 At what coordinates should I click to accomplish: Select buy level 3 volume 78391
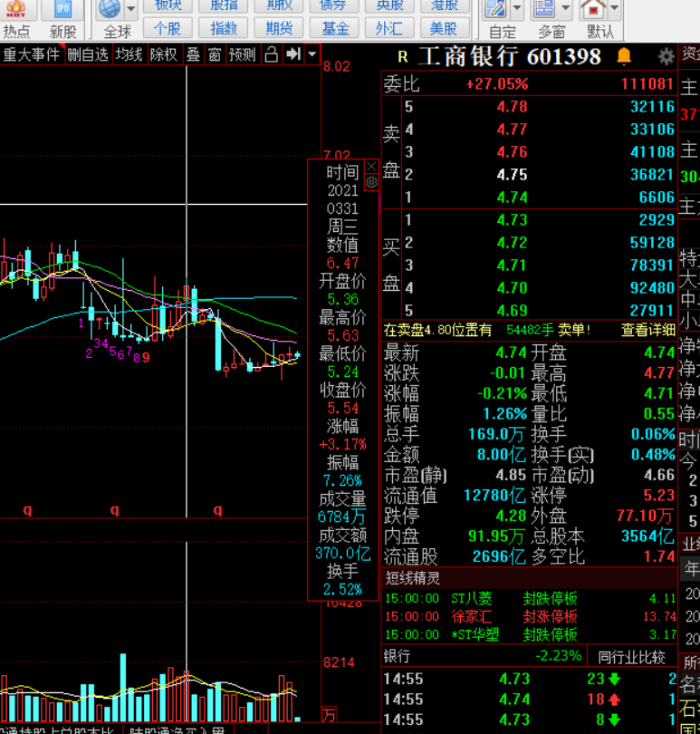(652, 266)
